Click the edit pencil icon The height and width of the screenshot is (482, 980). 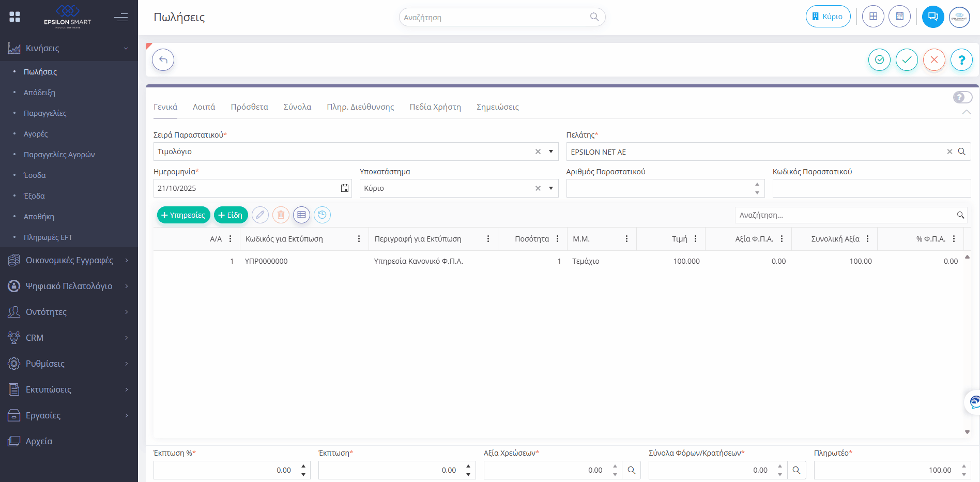pyautogui.click(x=260, y=215)
